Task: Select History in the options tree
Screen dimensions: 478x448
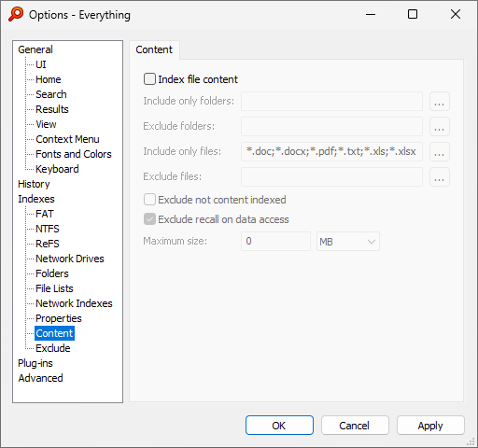Action: tap(34, 184)
